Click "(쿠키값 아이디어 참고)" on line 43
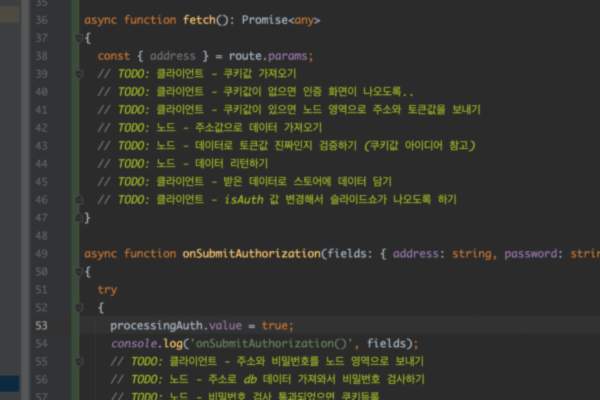Screen dimensions: 600x400 [x=419, y=146]
